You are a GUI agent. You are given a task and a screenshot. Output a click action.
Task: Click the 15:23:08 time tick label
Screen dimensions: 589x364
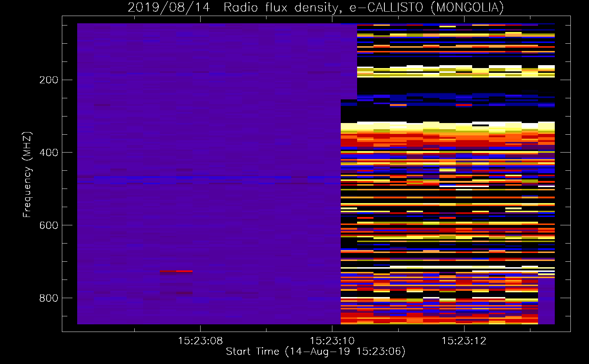click(x=200, y=341)
